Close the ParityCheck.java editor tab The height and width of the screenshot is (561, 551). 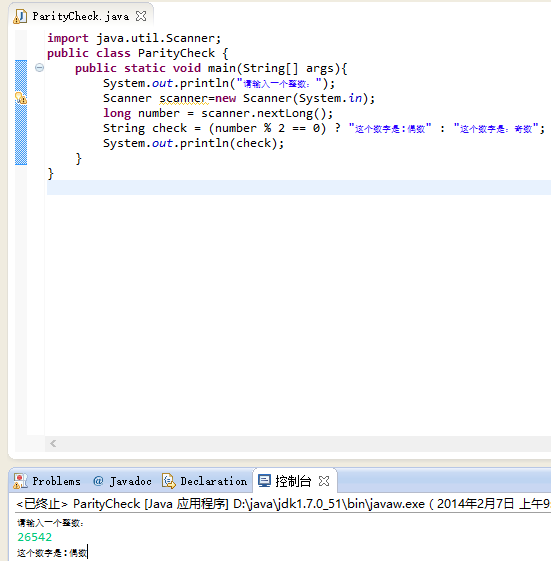(141, 16)
